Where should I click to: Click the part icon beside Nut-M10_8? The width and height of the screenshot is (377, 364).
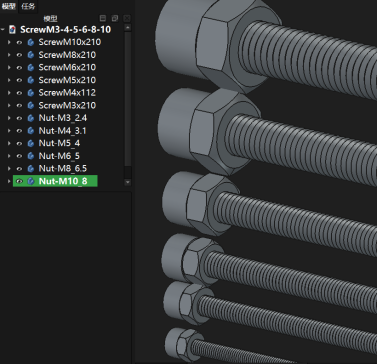tap(31, 181)
